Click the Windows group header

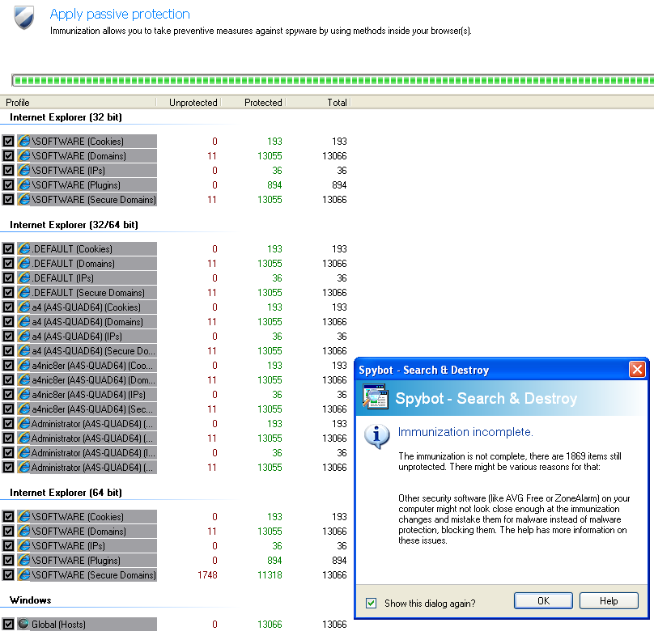tap(31, 600)
